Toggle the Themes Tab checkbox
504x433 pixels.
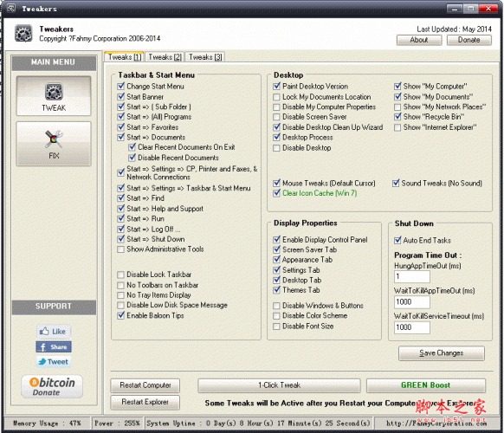pyautogui.click(x=276, y=290)
